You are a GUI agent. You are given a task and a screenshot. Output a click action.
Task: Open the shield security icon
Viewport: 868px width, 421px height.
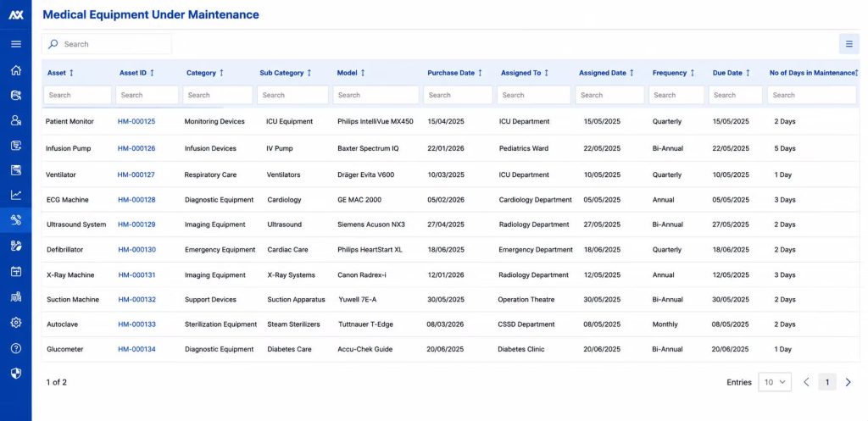[x=16, y=374]
